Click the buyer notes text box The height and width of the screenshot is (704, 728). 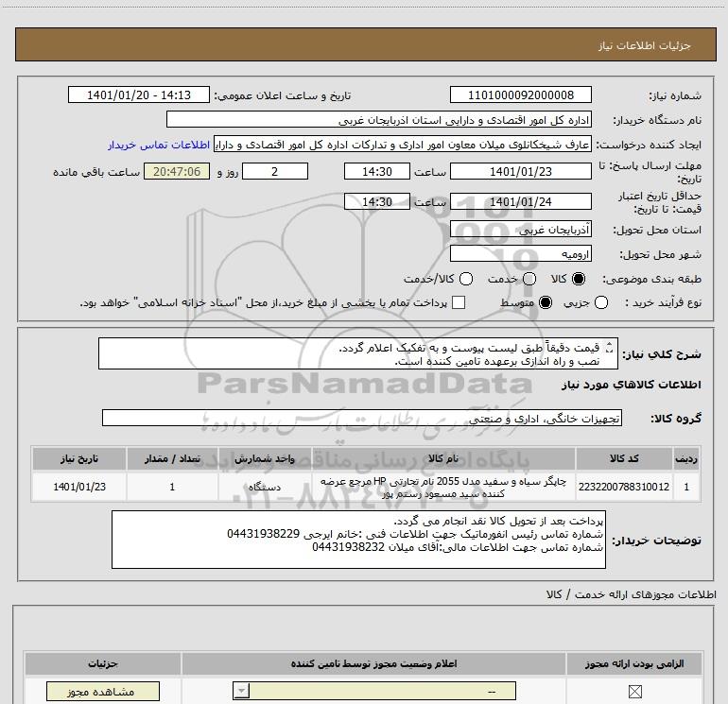tap(358, 540)
